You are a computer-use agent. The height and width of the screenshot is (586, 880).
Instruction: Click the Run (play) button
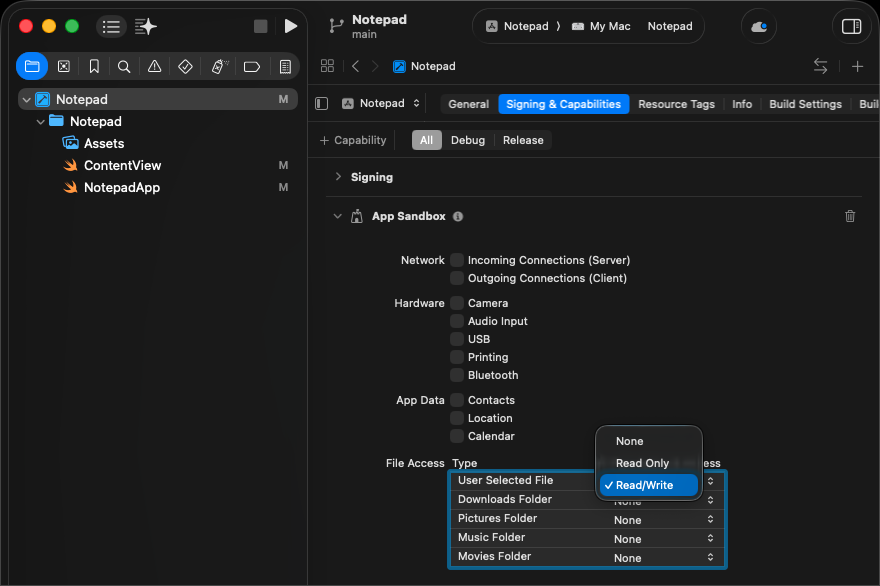291,26
